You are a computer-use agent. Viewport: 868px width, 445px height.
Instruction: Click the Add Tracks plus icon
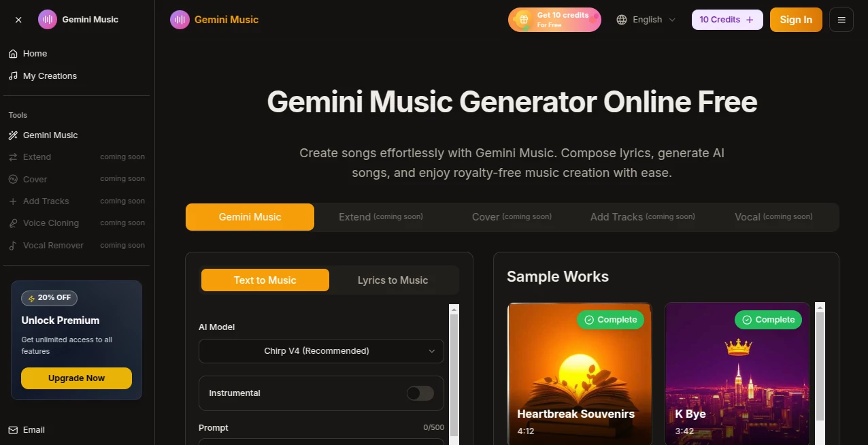pos(13,201)
